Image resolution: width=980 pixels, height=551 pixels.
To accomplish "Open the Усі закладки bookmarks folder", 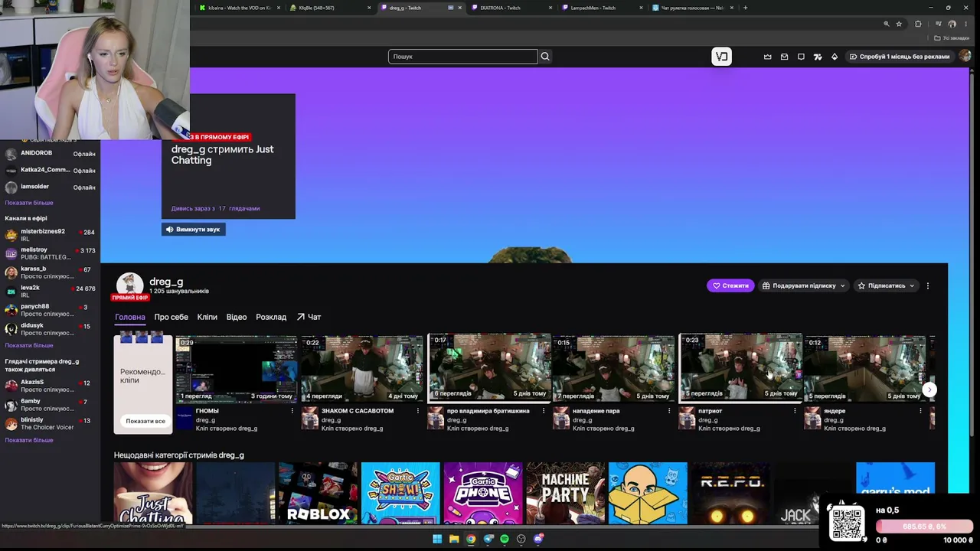I will pyautogui.click(x=952, y=38).
